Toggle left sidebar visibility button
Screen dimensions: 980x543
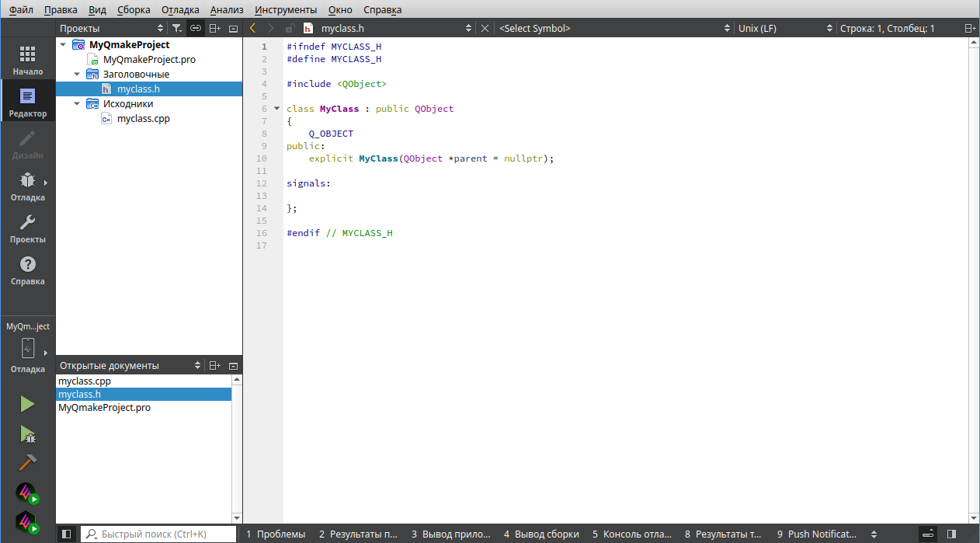(x=67, y=534)
